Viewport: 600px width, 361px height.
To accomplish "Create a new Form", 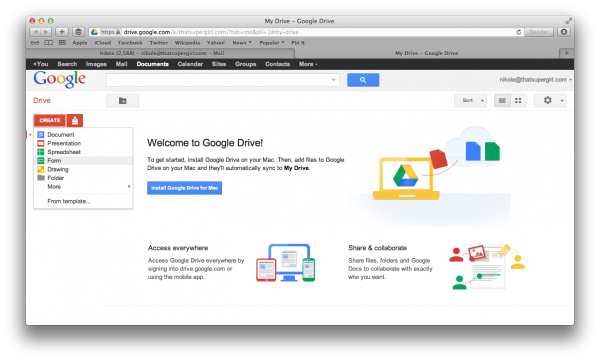I will 83,160.
